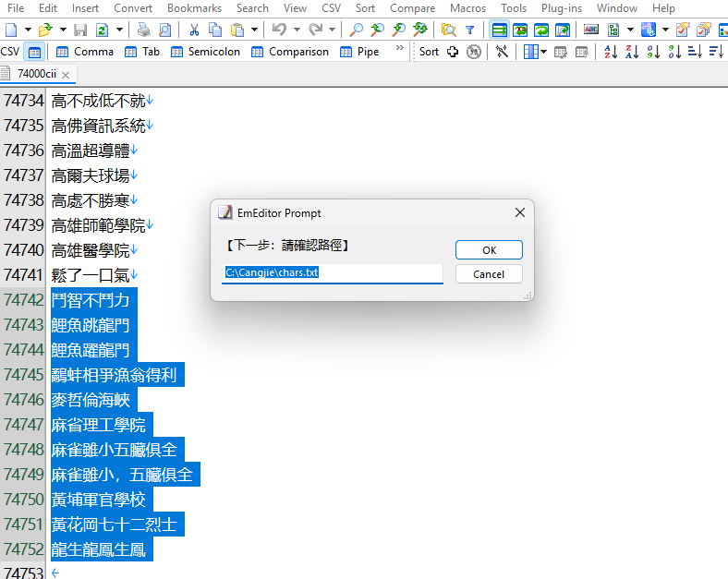Click the text 龍生龍鳳生鳳

[99, 549]
